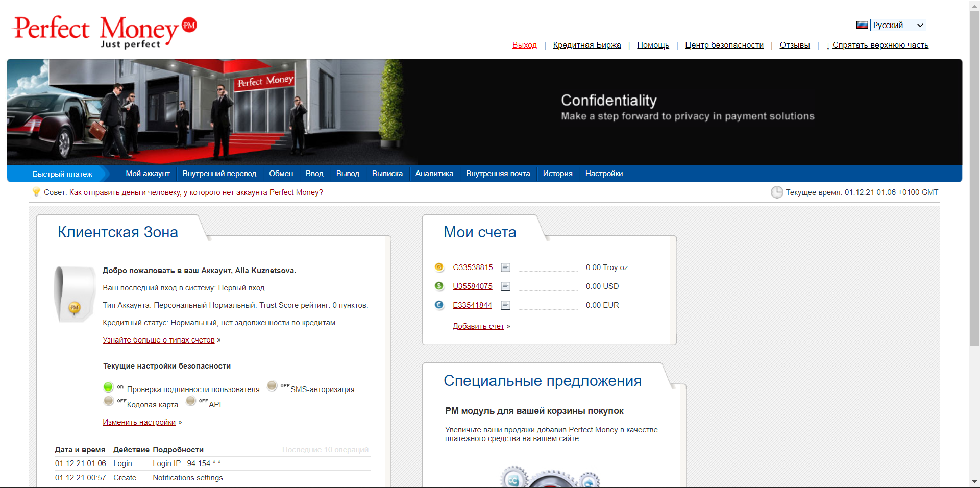Click the clock icon near current time
This screenshot has width=980, height=488.
tap(777, 192)
